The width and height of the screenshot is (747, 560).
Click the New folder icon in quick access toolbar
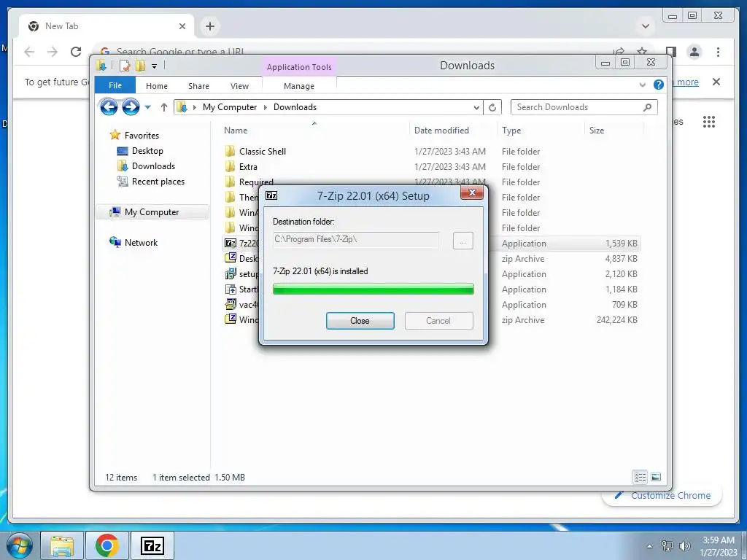tap(140, 66)
